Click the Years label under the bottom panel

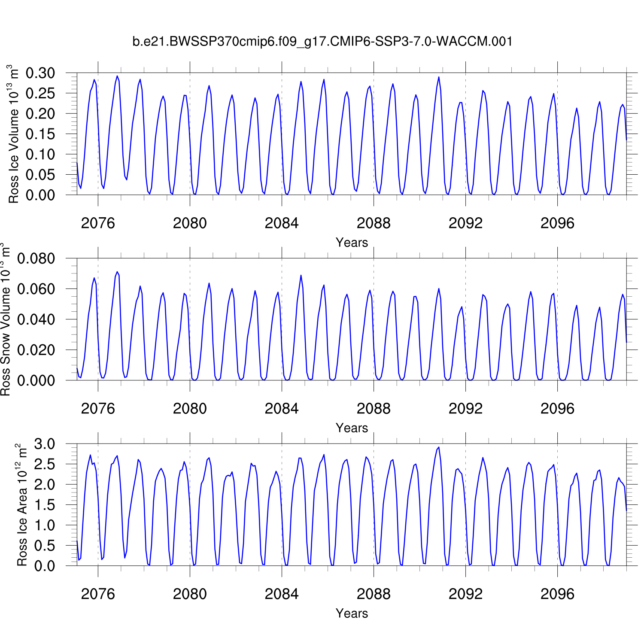352,614
